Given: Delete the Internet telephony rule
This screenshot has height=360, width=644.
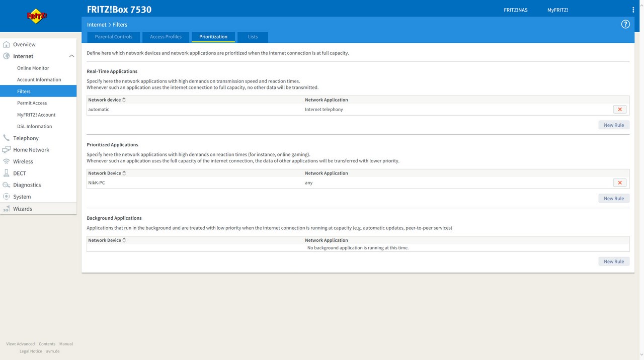Looking at the screenshot, I should (x=620, y=109).
